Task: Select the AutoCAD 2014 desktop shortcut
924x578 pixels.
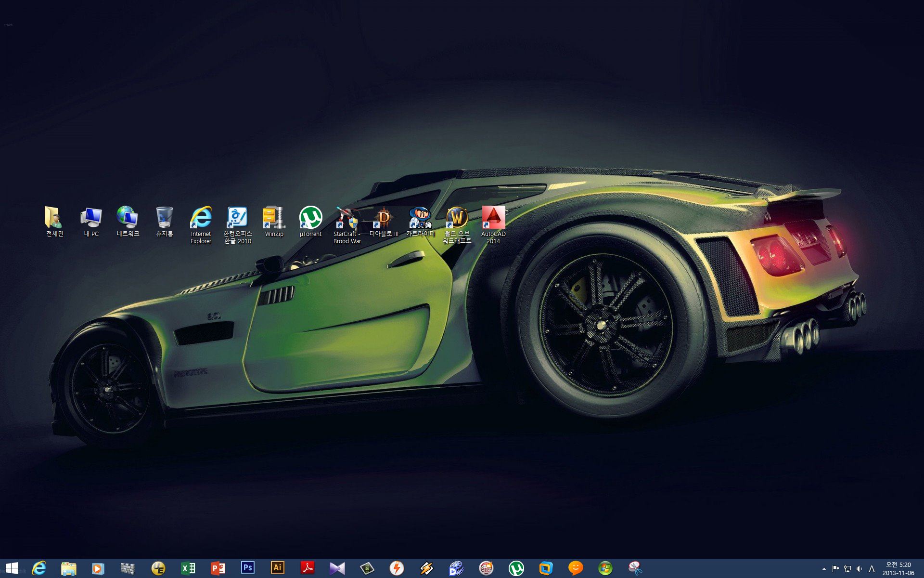Action: coord(493,225)
